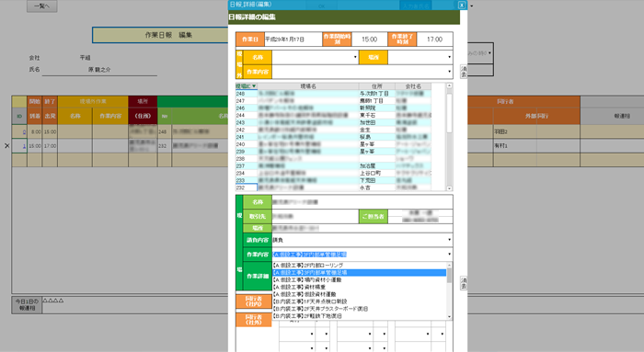Screen dimensions: 644x352
Task: Toggle the green 作業内容 dropdown arrow
Action: coord(449,255)
